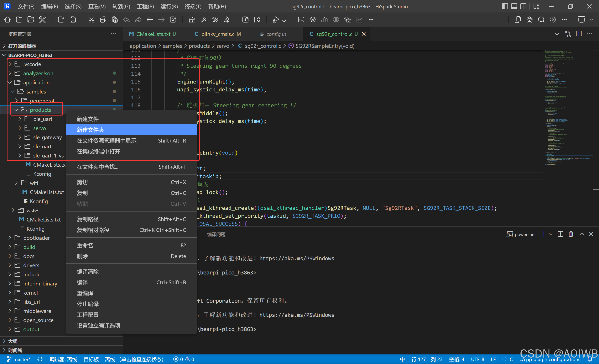Toggle bottom panel layout icon in title bar

point(514,6)
